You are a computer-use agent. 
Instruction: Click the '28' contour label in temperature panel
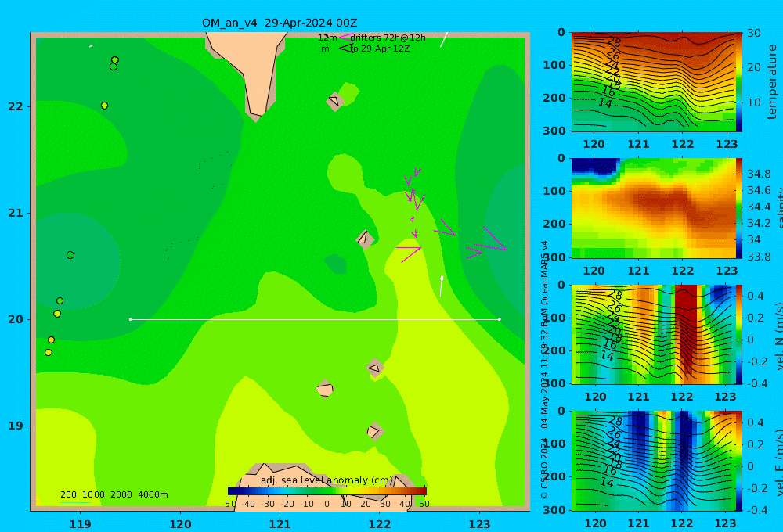[x=614, y=42]
